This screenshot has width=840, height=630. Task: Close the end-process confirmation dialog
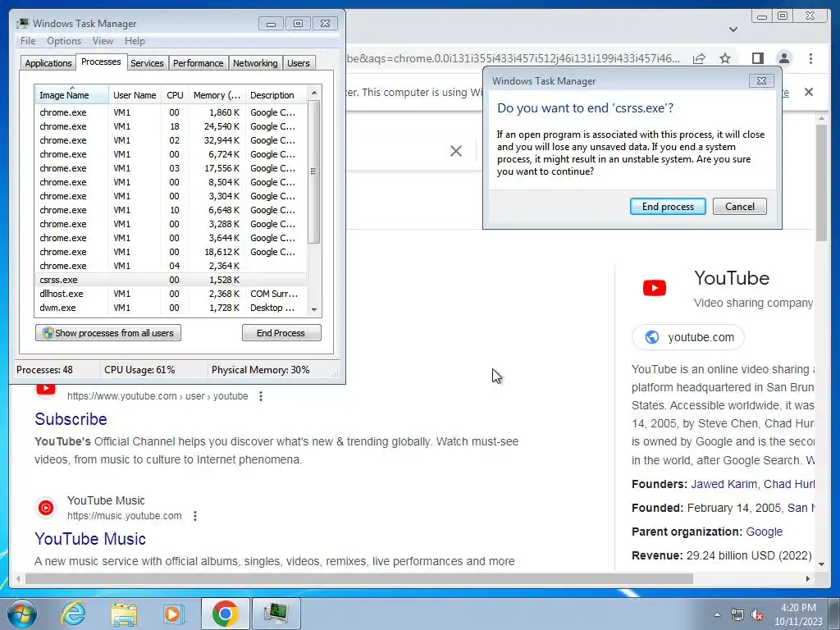761,81
